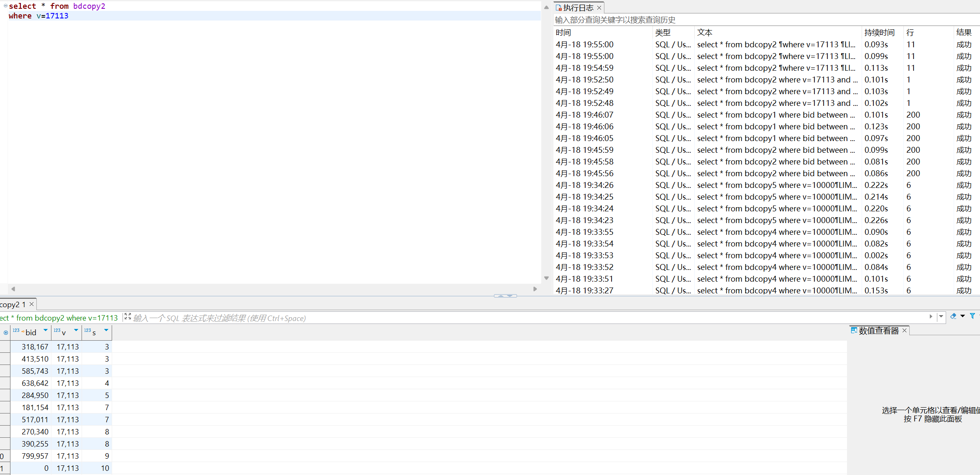Viewport: 980px width, 475px height.
Task: Open the s column filter dropdown
Action: pos(106,331)
